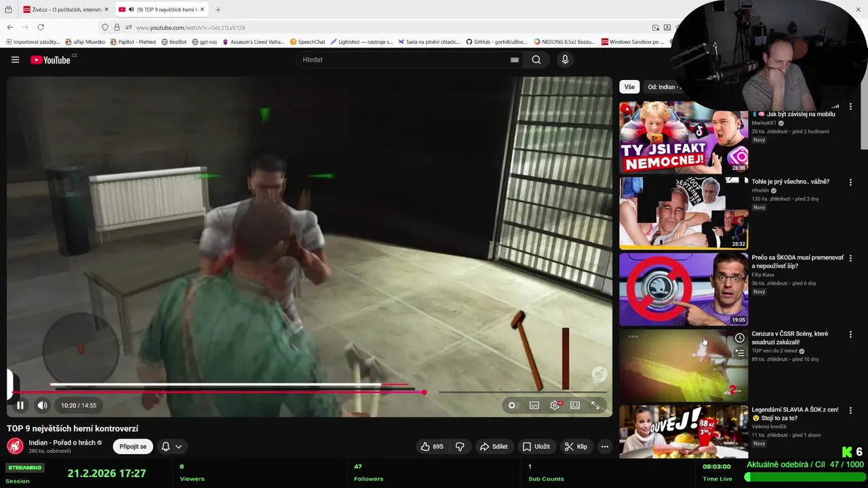Open the Importovat záložky bookmark

33,42
